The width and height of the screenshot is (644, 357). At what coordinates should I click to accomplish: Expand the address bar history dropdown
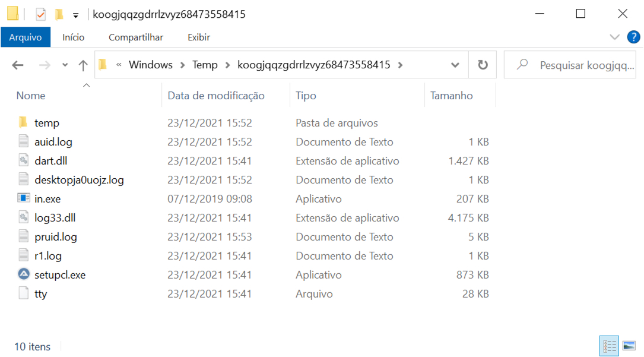[x=455, y=65]
